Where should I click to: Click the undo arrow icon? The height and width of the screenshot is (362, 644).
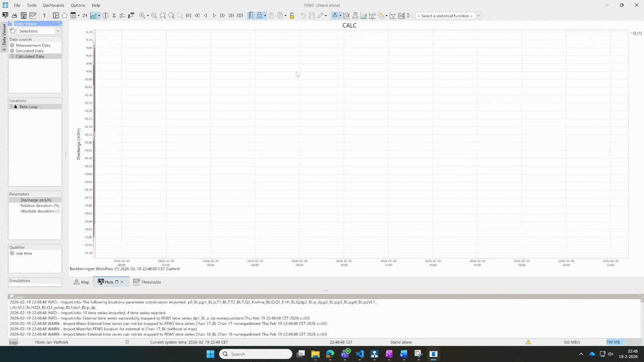pyautogui.click(x=303, y=16)
